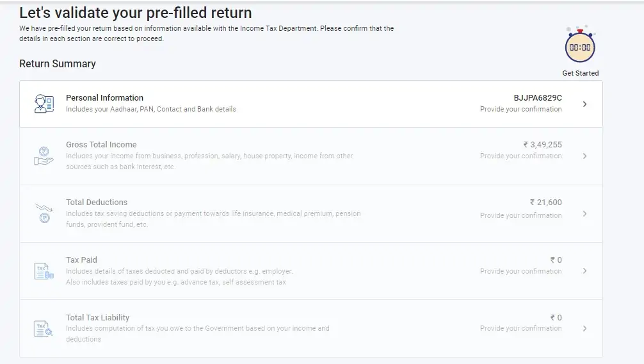Open the Tax Paid heading
The height and width of the screenshot is (364, 644).
(x=82, y=260)
